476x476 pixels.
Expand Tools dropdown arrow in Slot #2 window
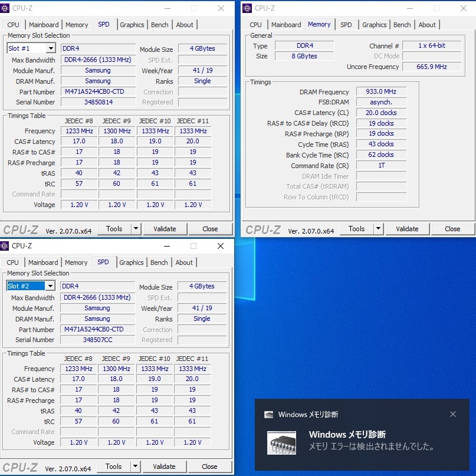(x=136, y=467)
